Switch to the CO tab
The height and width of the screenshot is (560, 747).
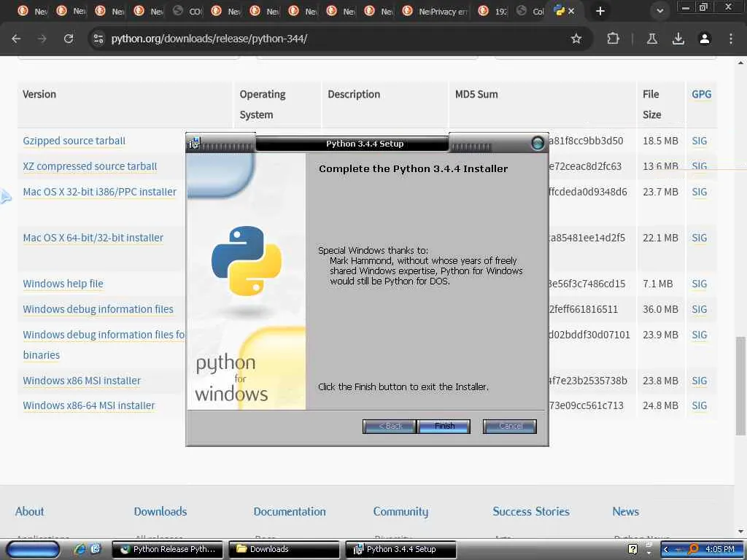(187, 11)
